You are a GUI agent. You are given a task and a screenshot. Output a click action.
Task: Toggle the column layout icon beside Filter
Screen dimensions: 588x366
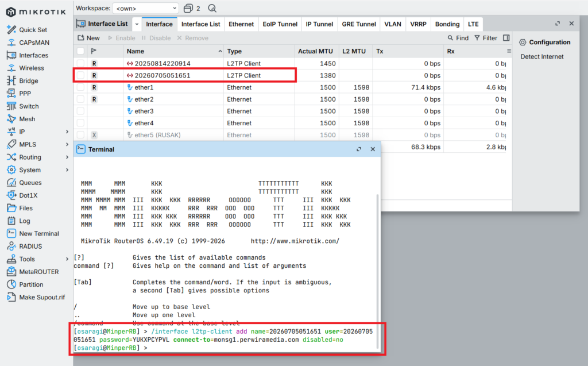coord(506,38)
